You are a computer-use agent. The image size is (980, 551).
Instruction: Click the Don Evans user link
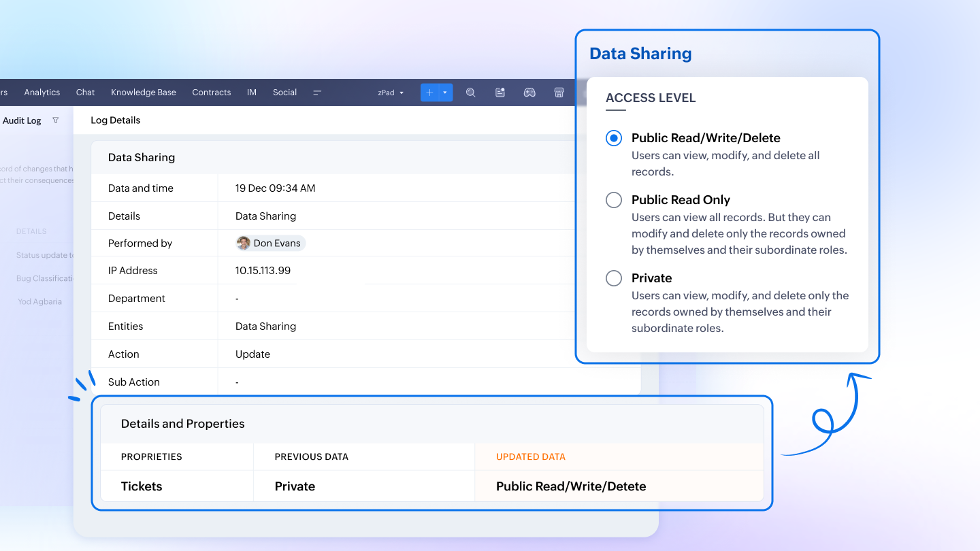277,243
